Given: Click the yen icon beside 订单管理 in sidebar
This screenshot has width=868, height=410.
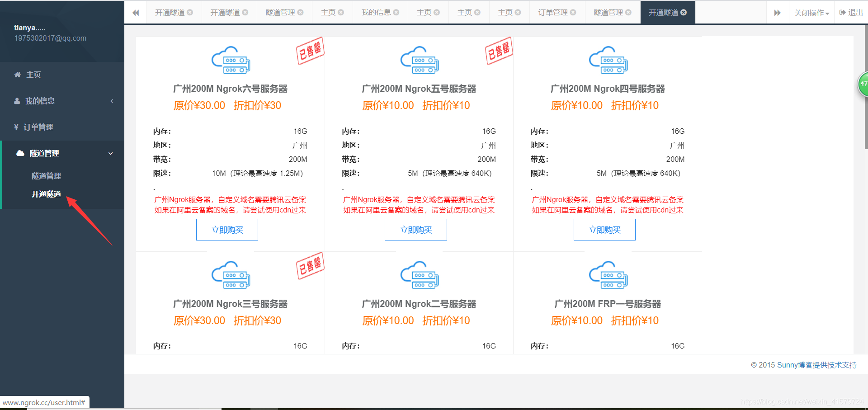Looking at the screenshot, I should (x=16, y=127).
